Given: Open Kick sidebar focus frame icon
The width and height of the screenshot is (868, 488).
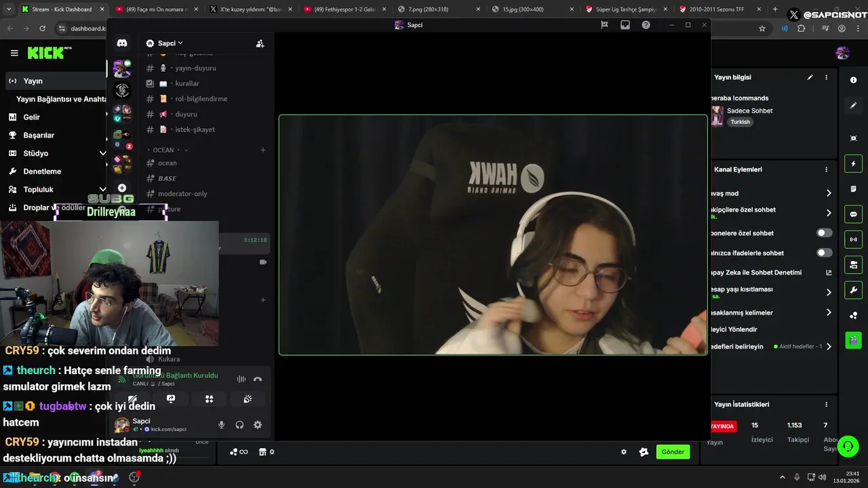Looking at the screenshot, I should tap(853, 138).
